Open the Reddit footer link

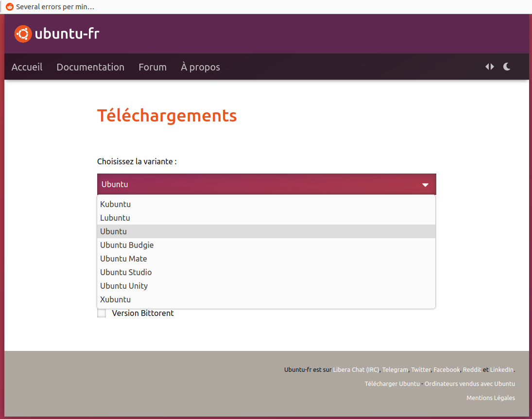click(472, 369)
